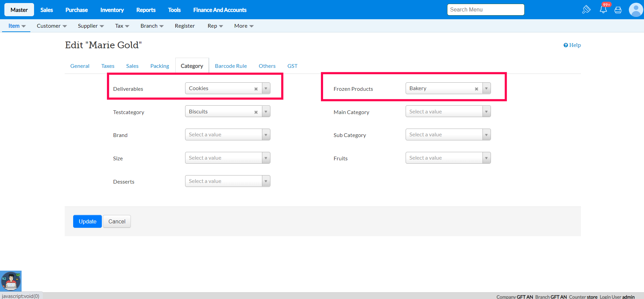Viewport: 644px width, 299px height.
Task: Open the Main Category dropdown
Action: tap(448, 112)
